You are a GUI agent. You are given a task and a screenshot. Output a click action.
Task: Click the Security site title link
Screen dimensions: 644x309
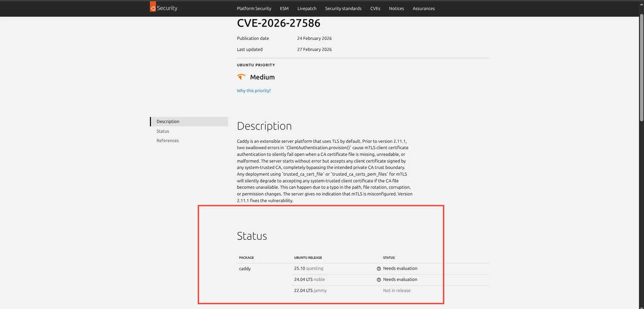click(167, 8)
